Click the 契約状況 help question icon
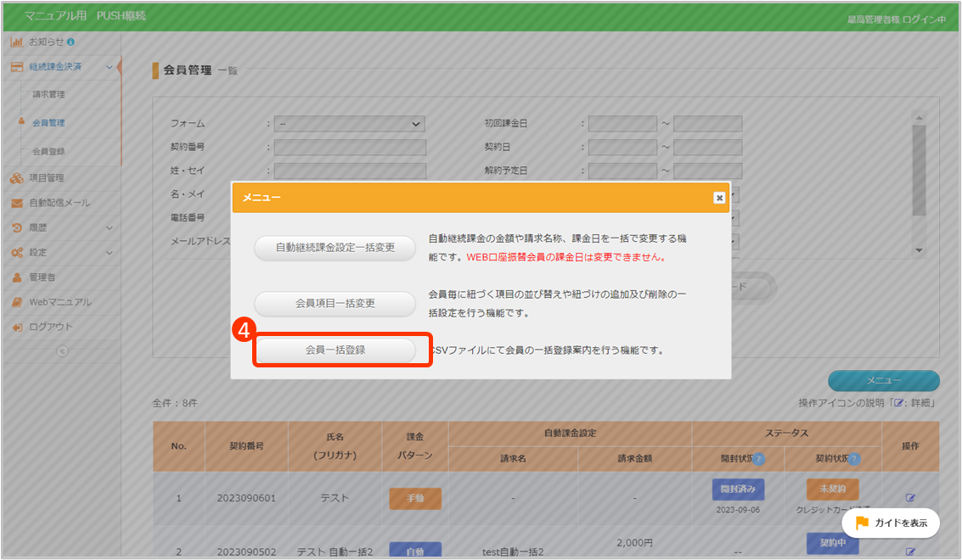Image resolution: width=962 pixels, height=560 pixels. [854, 459]
